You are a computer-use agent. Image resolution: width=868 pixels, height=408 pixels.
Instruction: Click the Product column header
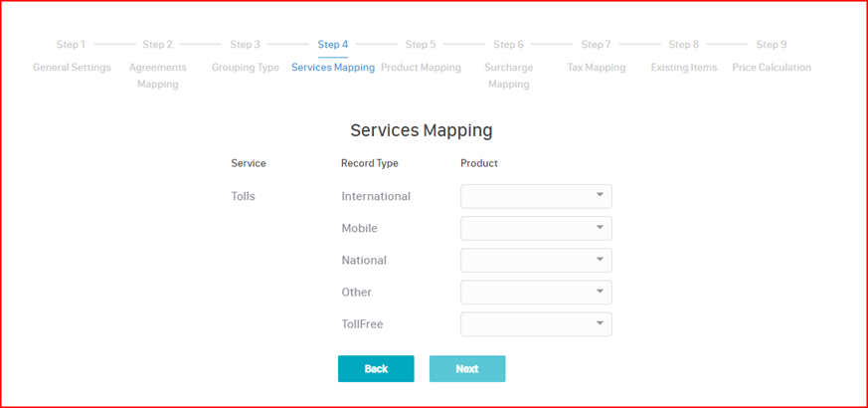[x=479, y=163]
